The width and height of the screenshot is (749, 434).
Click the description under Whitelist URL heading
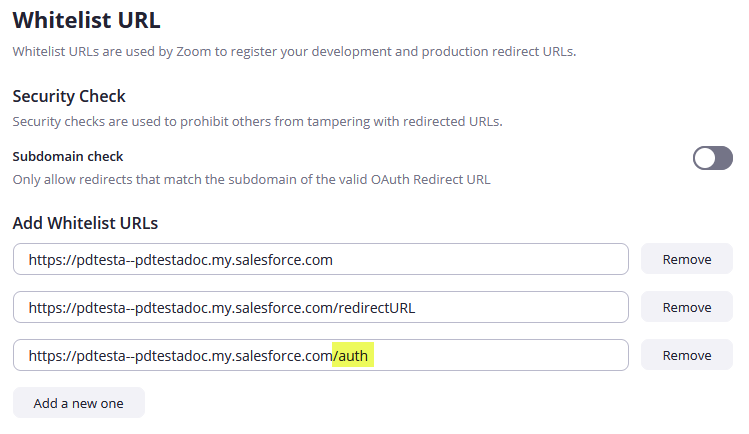[294, 51]
